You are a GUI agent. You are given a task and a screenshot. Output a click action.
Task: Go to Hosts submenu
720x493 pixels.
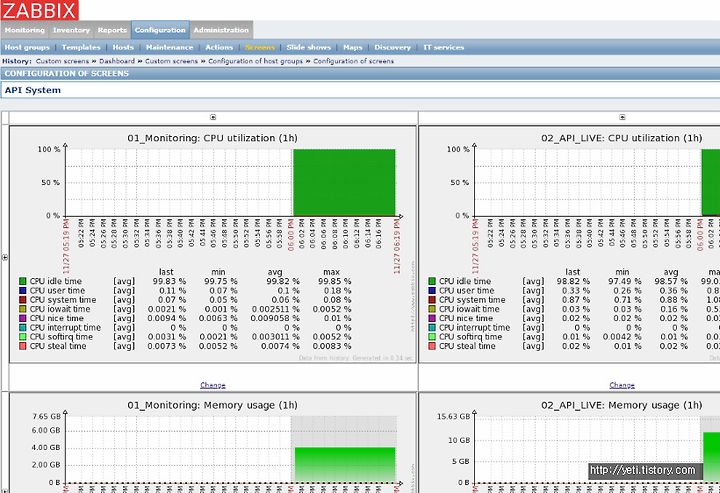123,47
